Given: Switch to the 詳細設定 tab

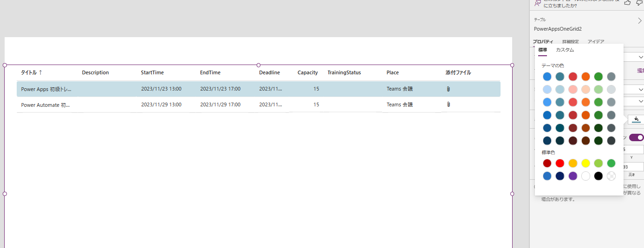Looking at the screenshot, I should coord(570,42).
